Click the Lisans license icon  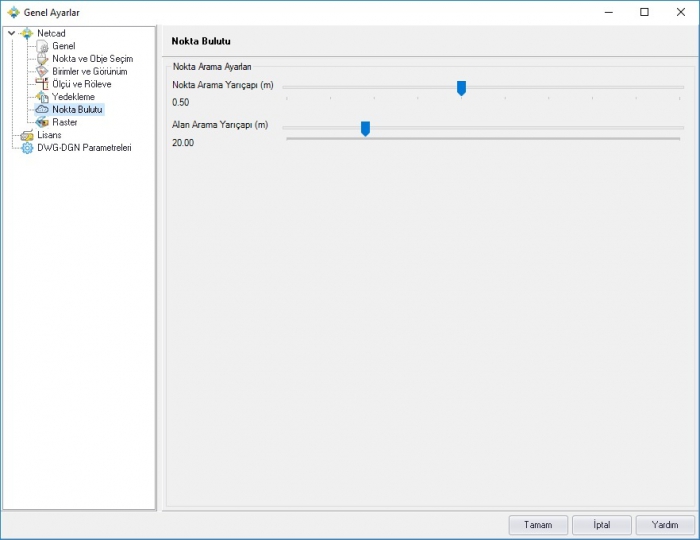(27, 135)
